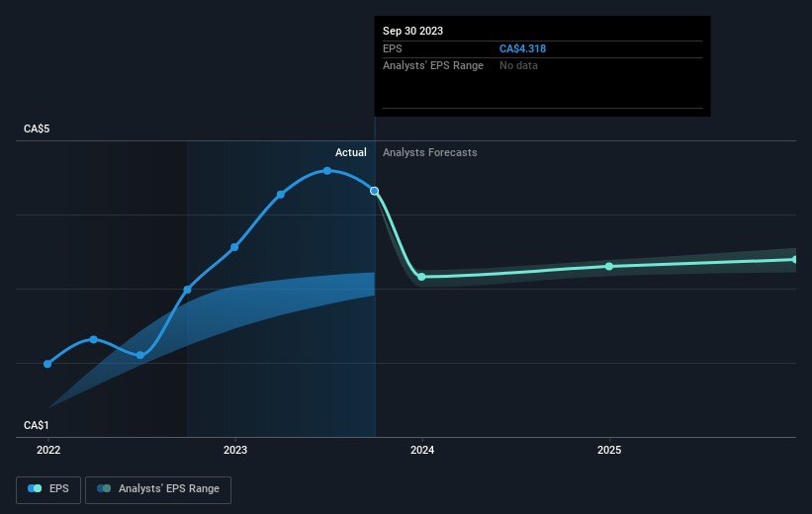This screenshot has width=812, height=514.
Task: Click the Sep 30 2023 tooltip date
Action: (x=412, y=31)
